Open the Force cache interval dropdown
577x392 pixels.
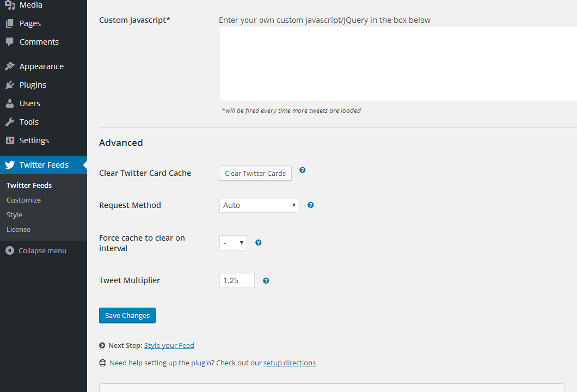pyautogui.click(x=233, y=243)
